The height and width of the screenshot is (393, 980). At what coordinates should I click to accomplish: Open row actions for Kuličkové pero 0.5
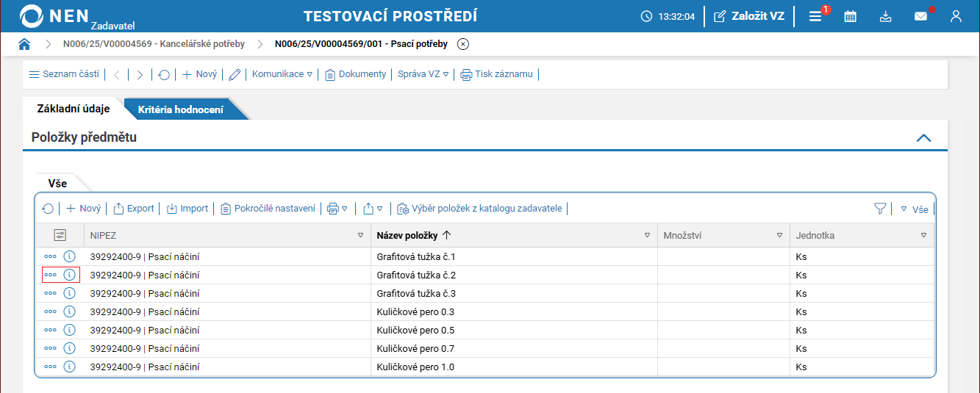pyautogui.click(x=50, y=330)
